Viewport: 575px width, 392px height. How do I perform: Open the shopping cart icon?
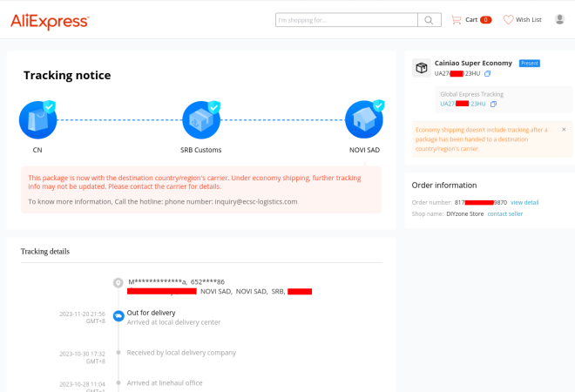(x=457, y=20)
